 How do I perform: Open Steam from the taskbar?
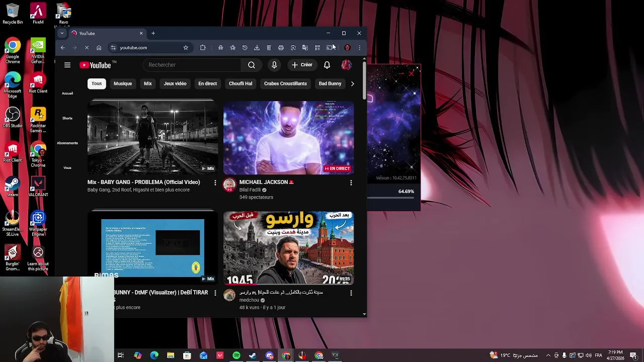(253, 355)
